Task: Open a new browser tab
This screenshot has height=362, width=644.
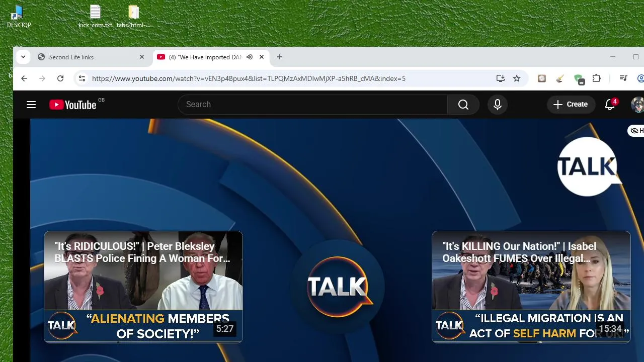Action: (x=280, y=57)
